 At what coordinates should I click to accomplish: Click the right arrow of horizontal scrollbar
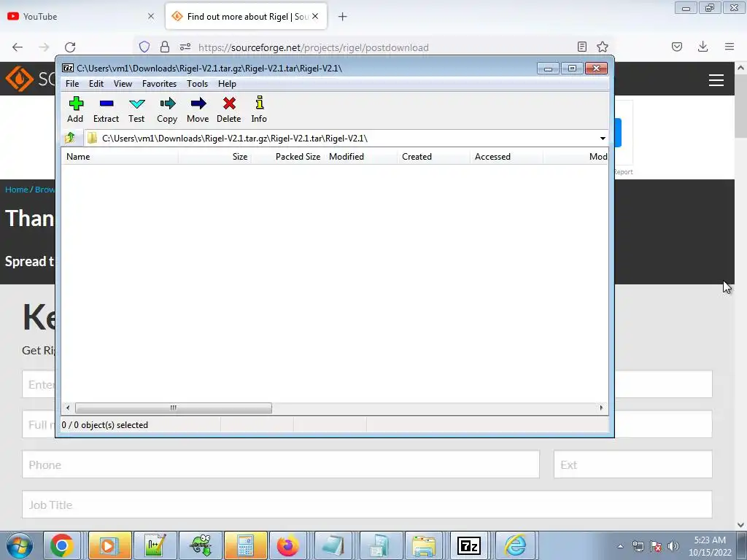click(601, 408)
